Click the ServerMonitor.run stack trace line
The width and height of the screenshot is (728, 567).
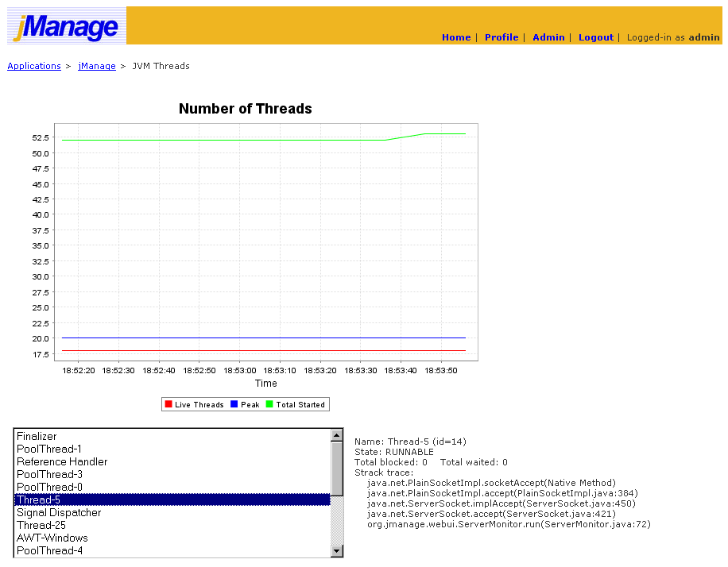pyautogui.click(x=509, y=524)
